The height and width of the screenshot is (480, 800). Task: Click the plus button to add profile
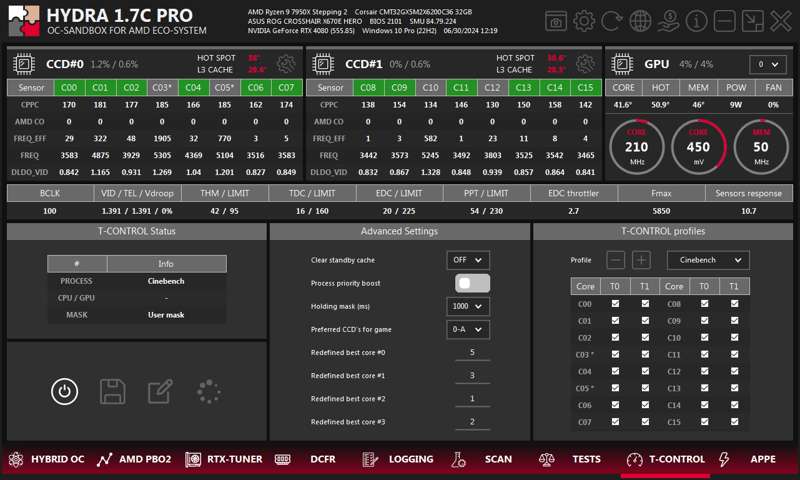tap(642, 260)
